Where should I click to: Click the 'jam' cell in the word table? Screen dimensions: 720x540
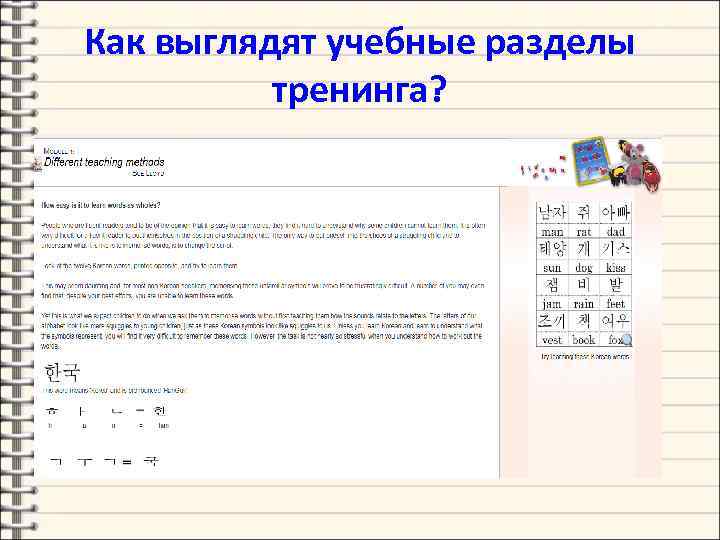pyautogui.click(x=552, y=304)
